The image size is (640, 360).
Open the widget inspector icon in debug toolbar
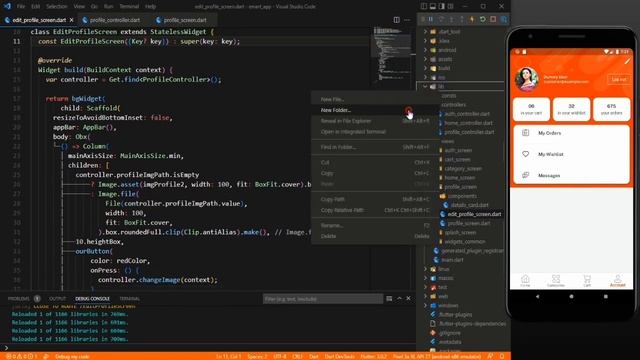504,19
